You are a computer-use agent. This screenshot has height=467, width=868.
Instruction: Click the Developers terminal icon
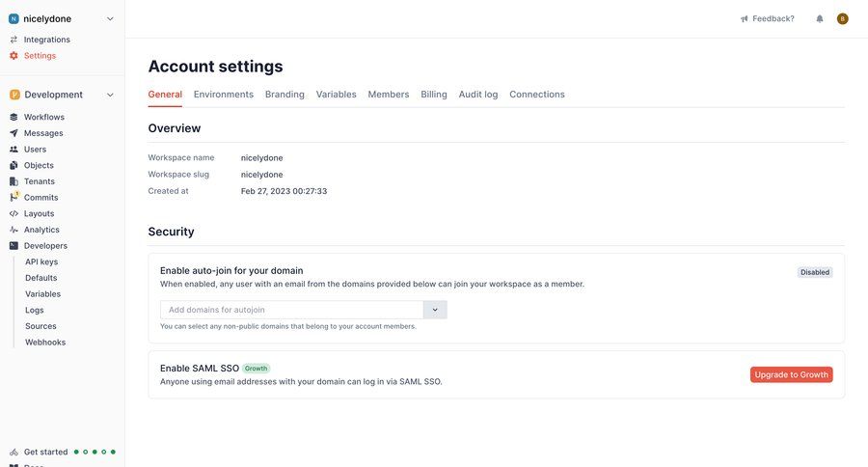[x=14, y=246]
